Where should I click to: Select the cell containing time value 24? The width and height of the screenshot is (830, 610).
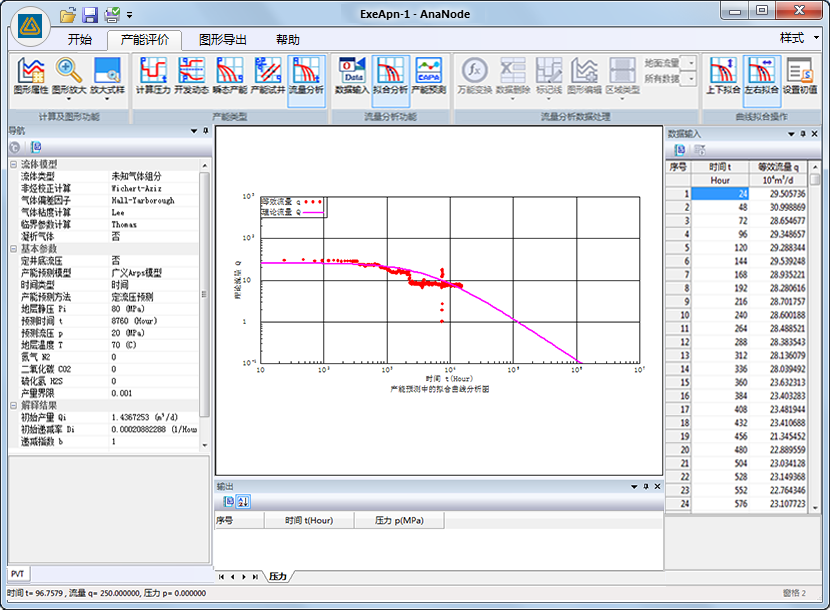click(720, 194)
